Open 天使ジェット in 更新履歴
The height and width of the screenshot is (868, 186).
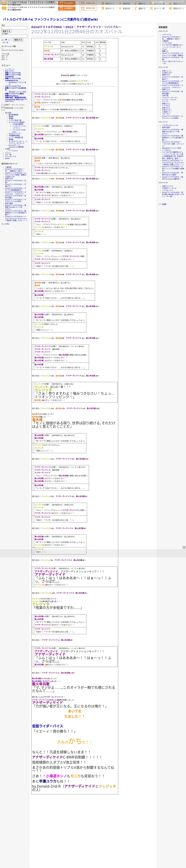(167, 71)
